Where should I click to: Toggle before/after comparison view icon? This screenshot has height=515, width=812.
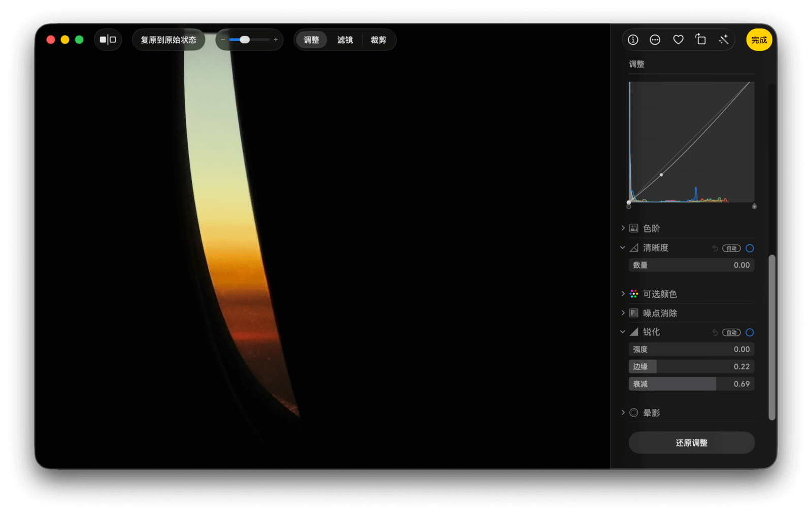point(108,40)
